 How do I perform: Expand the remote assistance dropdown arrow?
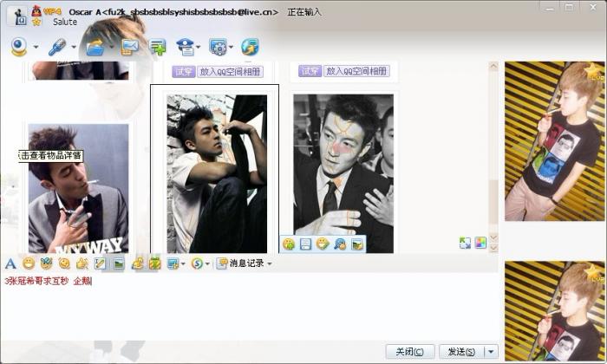click(x=199, y=47)
